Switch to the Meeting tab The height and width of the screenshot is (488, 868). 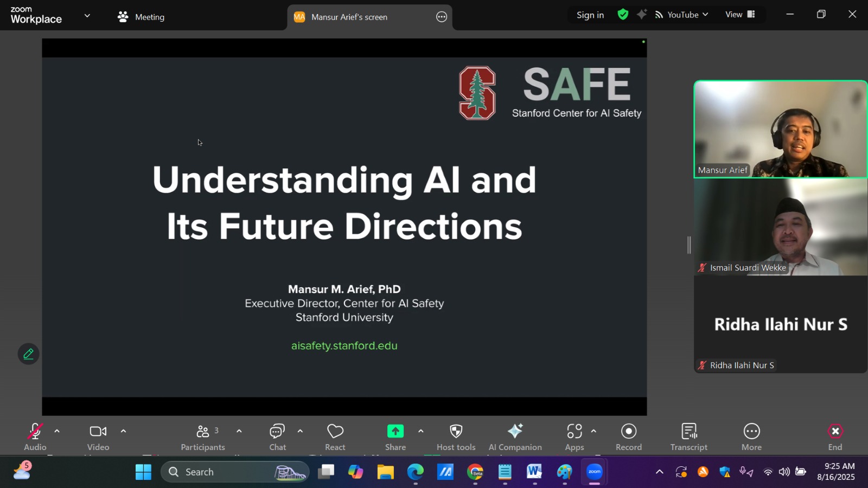141,17
